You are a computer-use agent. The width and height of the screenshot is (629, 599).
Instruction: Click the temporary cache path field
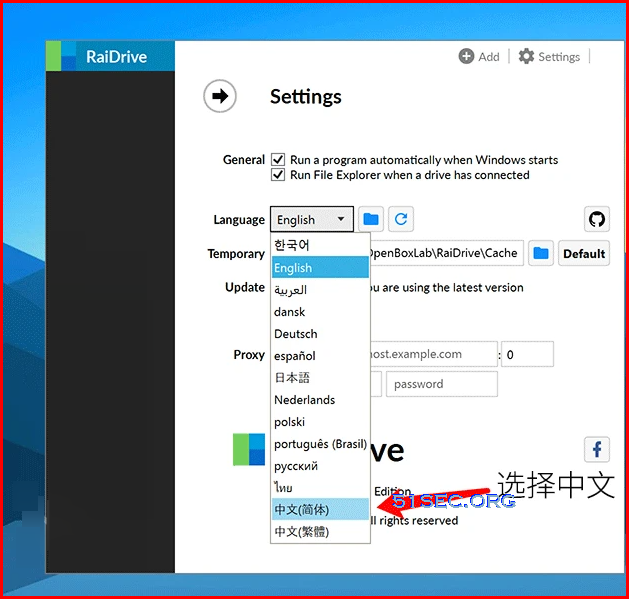pyautogui.click(x=446, y=253)
